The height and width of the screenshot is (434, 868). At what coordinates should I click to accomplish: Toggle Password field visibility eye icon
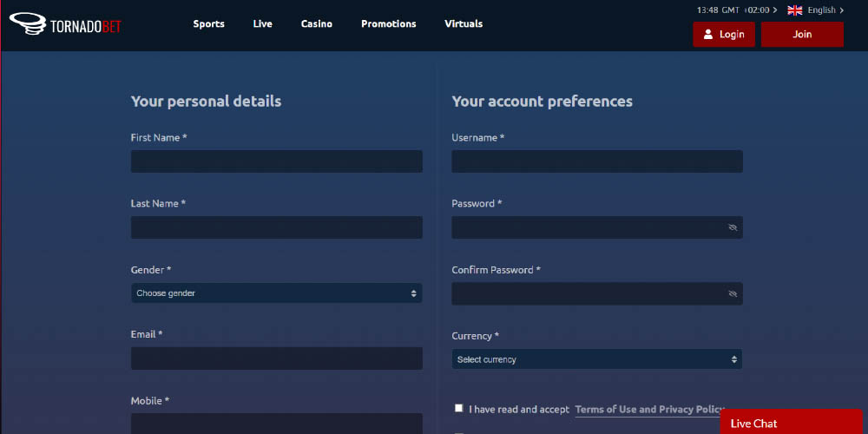click(733, 227)
